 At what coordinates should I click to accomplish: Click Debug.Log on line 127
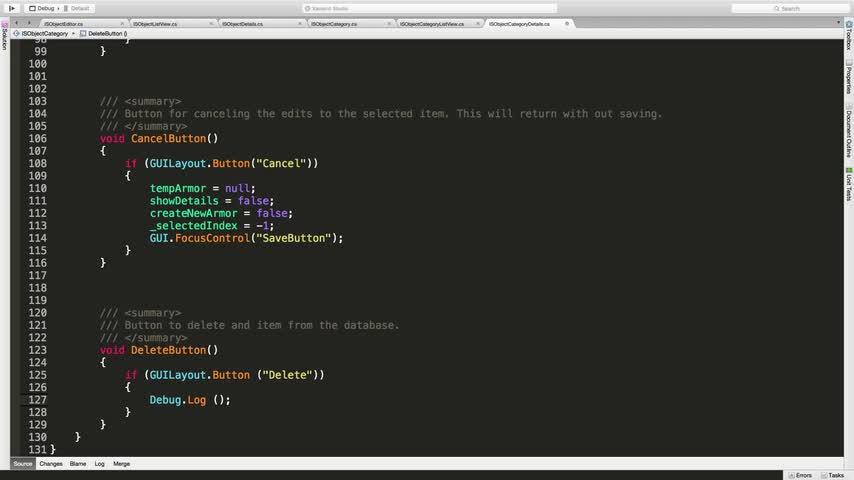point(178,400)
